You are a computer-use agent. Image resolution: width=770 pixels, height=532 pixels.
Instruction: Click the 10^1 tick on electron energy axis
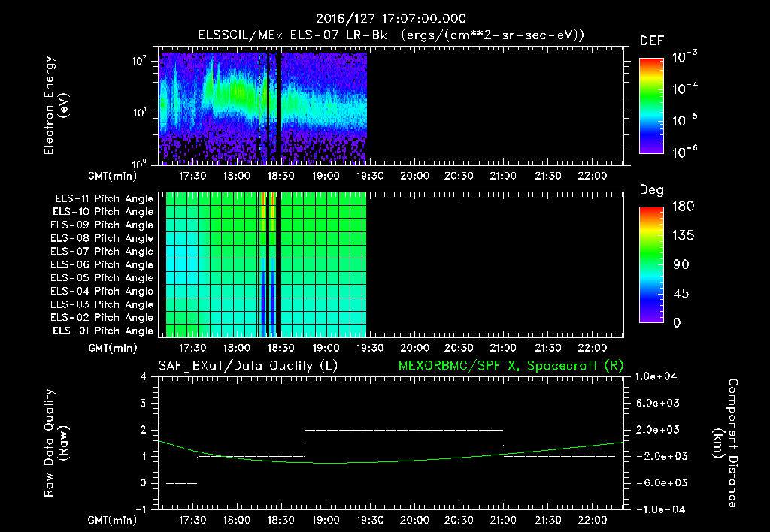coord(139,113)
